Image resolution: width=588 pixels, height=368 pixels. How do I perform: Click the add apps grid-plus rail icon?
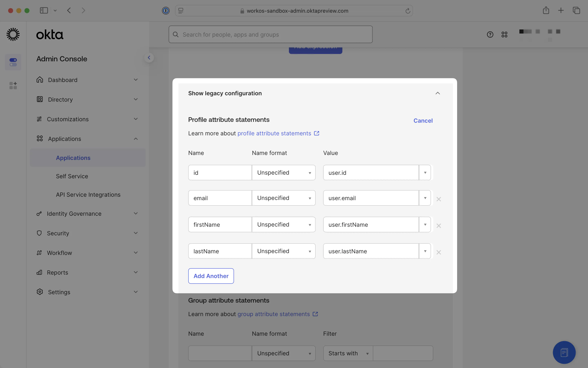[13, 85]
